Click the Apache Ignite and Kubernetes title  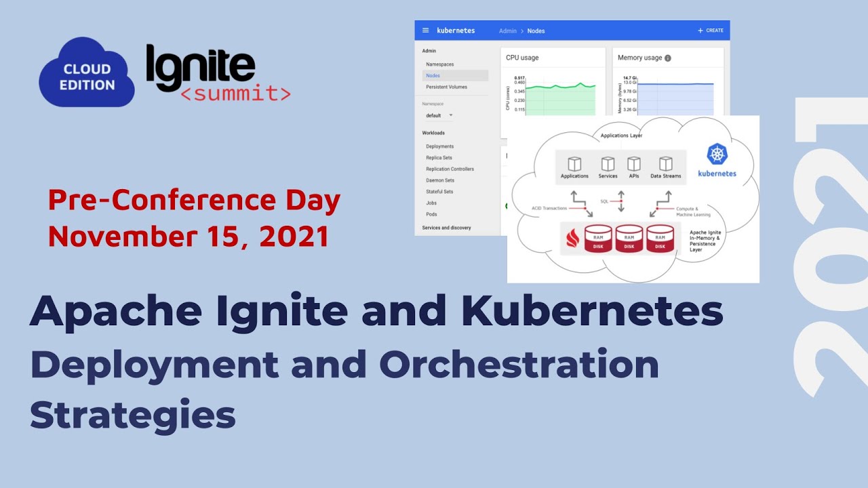coord(376,311)
